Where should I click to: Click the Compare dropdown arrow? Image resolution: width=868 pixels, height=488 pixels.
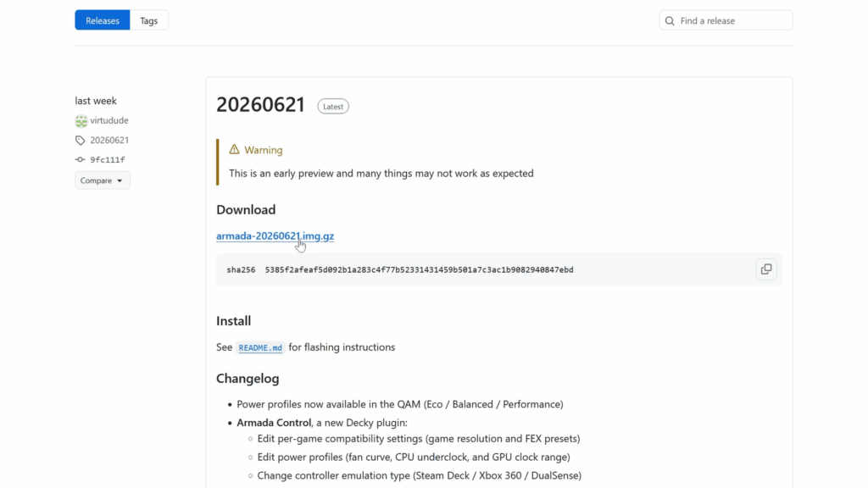point(120,181)
